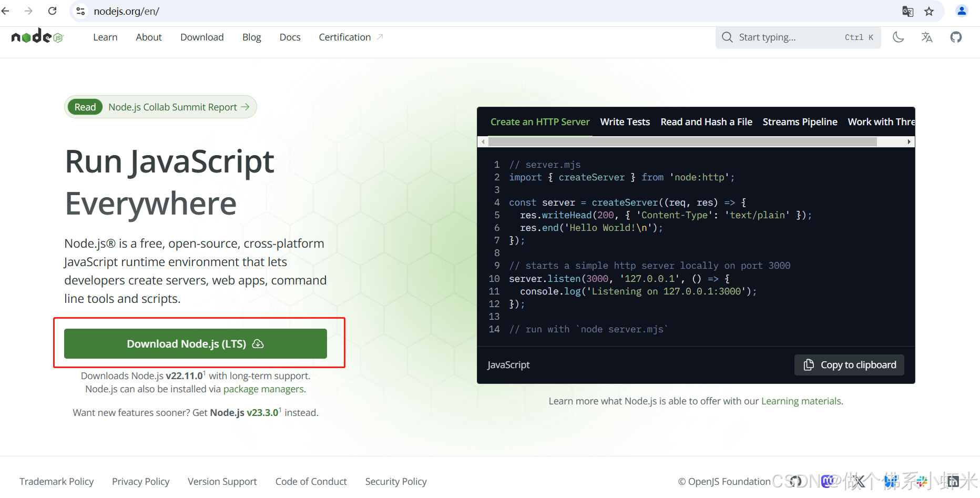980x498 pixels.
Task: Go forward in browser history
Action: point(28,11)
